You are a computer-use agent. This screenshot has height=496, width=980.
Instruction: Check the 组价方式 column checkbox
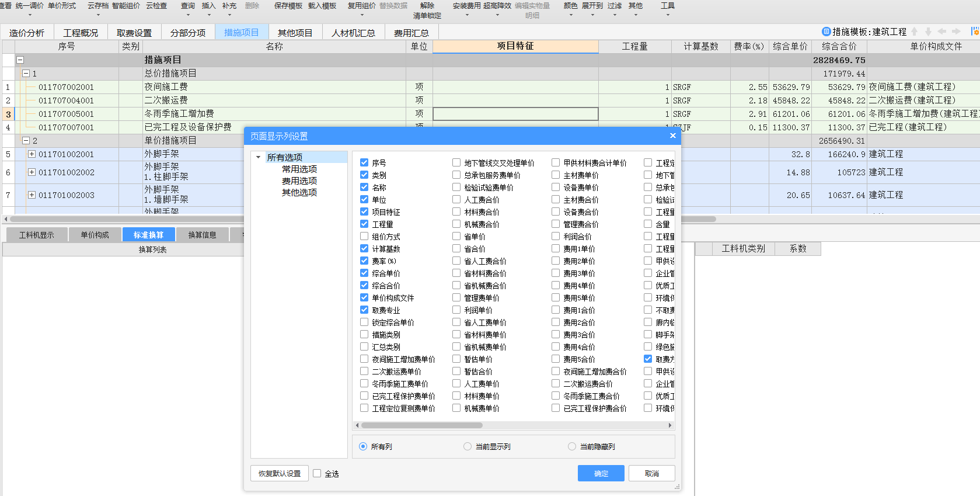(364, 237)
